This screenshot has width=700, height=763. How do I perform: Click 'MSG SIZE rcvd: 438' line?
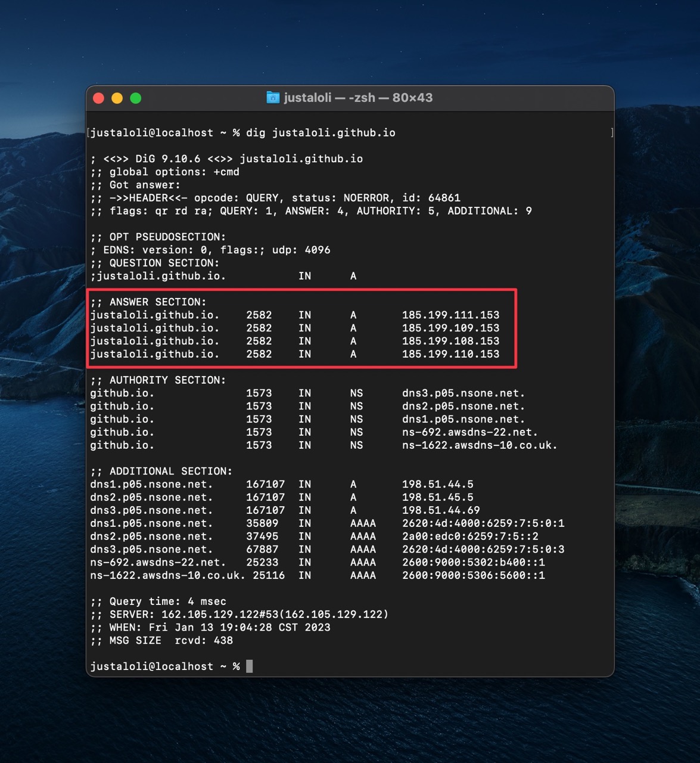[161, 641]
